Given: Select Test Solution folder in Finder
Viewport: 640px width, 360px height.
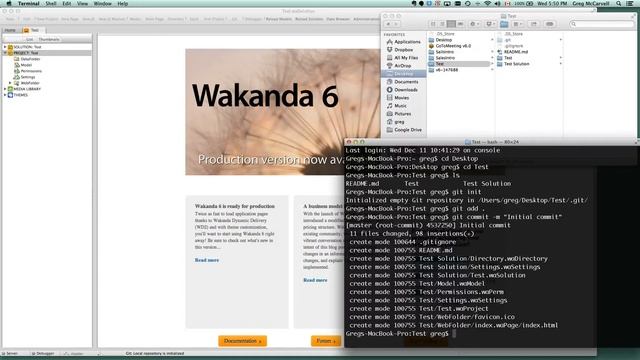Looking at the screenshot, I should 513,64.
